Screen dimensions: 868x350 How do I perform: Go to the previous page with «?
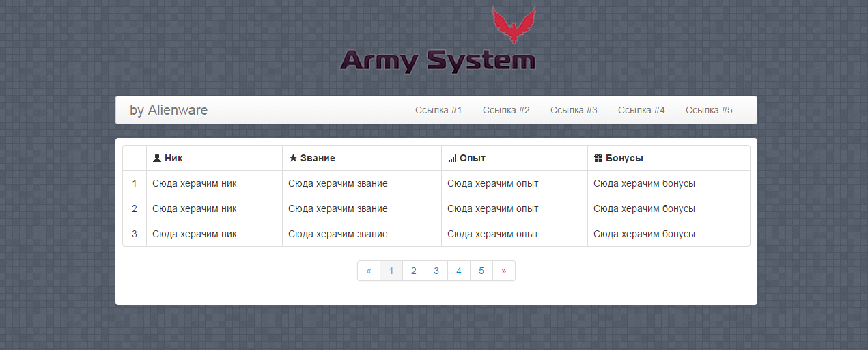[369, 271]
